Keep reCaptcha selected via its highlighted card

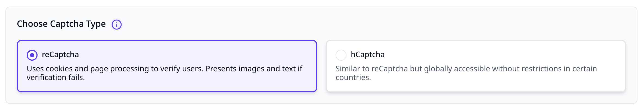tap(167, 66)
